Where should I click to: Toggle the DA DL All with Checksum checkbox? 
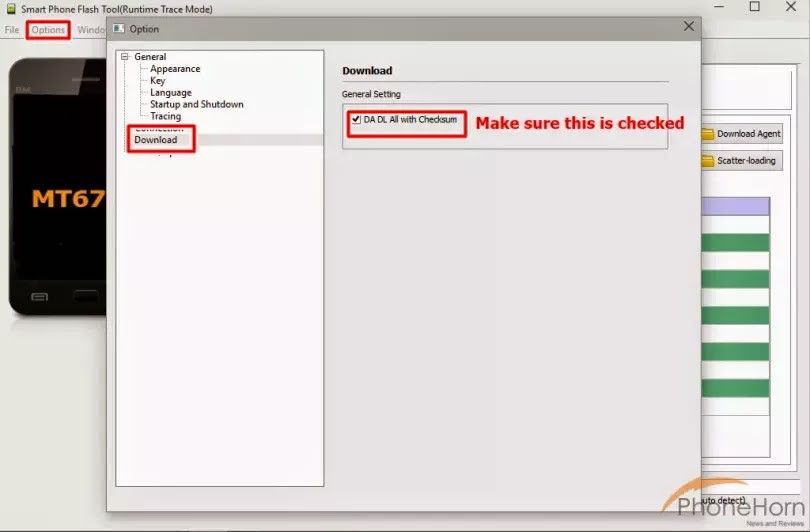point(356,119)
